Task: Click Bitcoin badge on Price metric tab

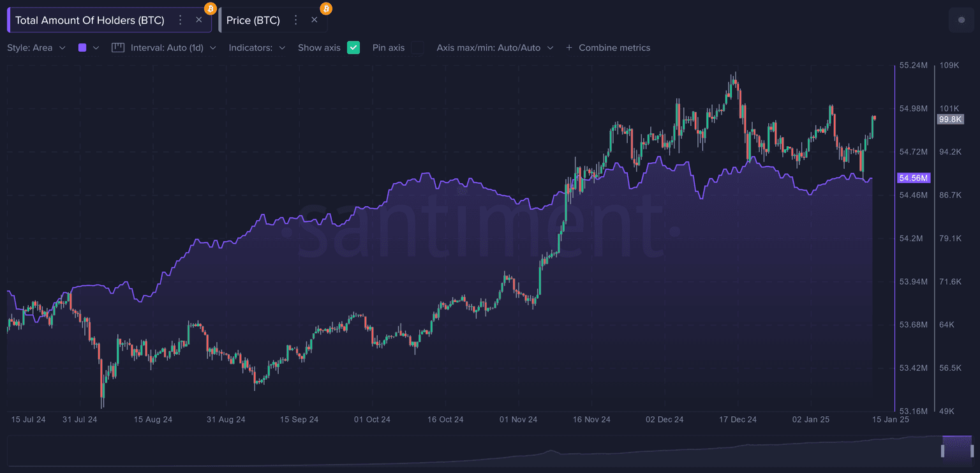Action: pos(326,8)
